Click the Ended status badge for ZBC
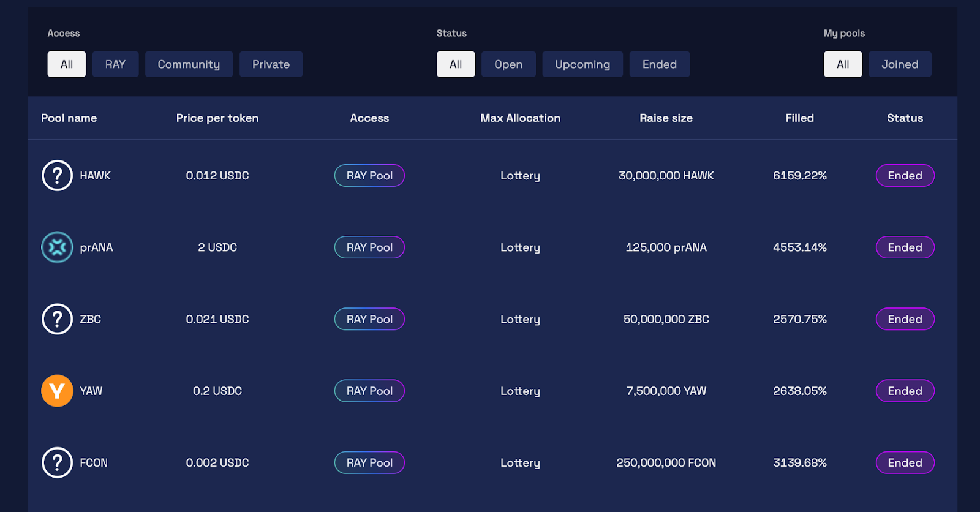 pos(905,319)
